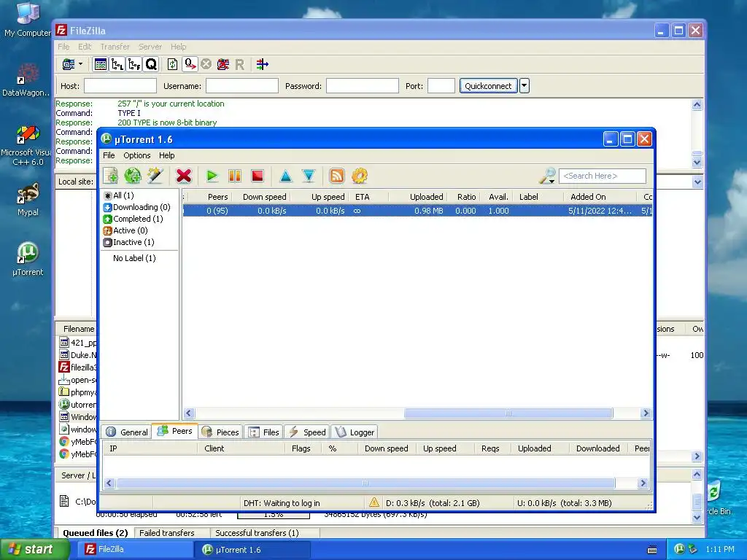
Task: Toggle FileZilla message log display icon
Action: (x=101, y=64)
